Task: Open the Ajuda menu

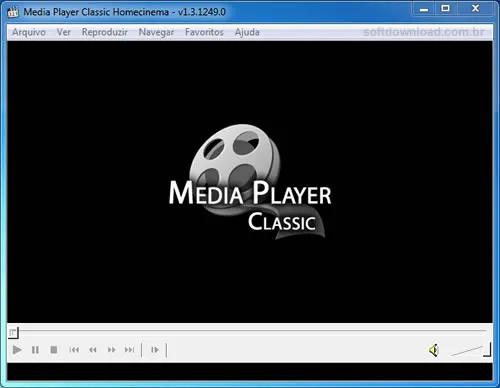Action: pyautogui.click(x=247, y=32)
